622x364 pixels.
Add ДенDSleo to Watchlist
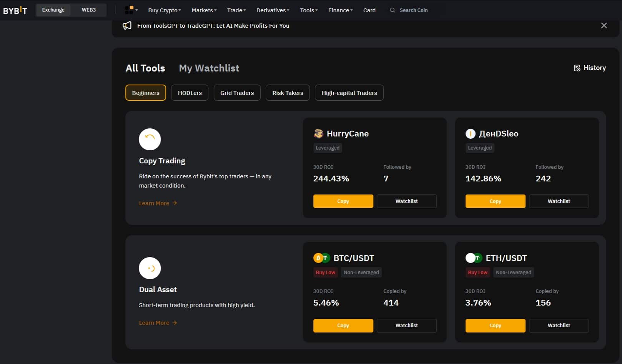pyautogui.click(x=559, y=201)
